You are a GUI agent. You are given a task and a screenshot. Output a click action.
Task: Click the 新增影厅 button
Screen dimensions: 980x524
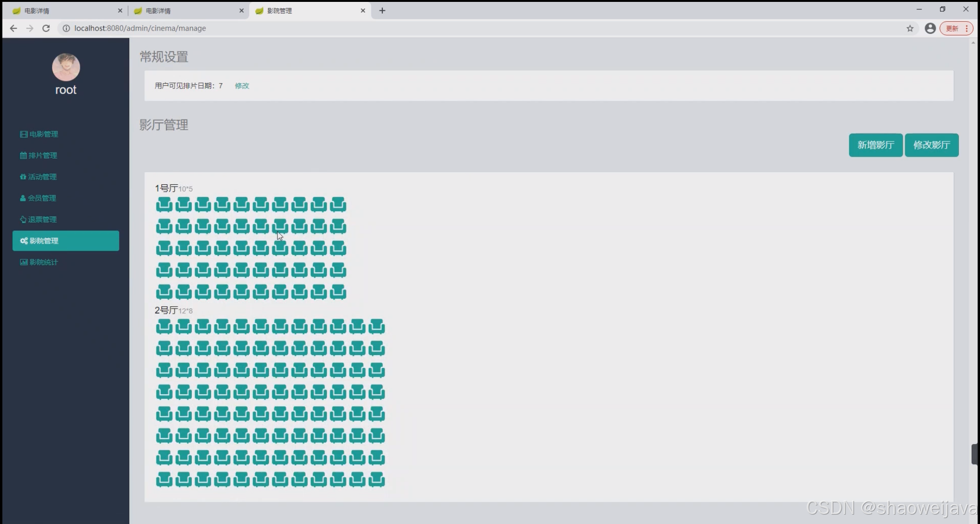(x=875, y=145)
